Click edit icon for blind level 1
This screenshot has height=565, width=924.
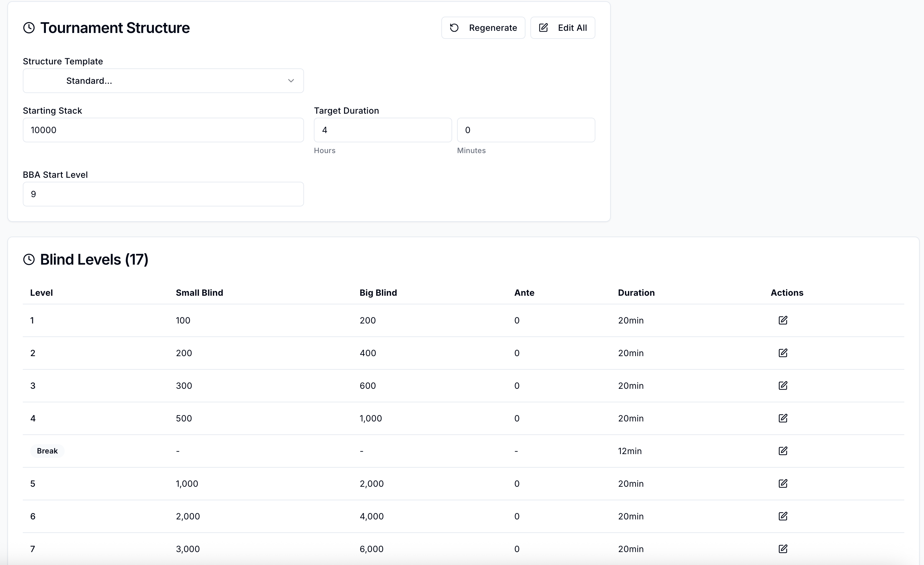click(783, 320)
